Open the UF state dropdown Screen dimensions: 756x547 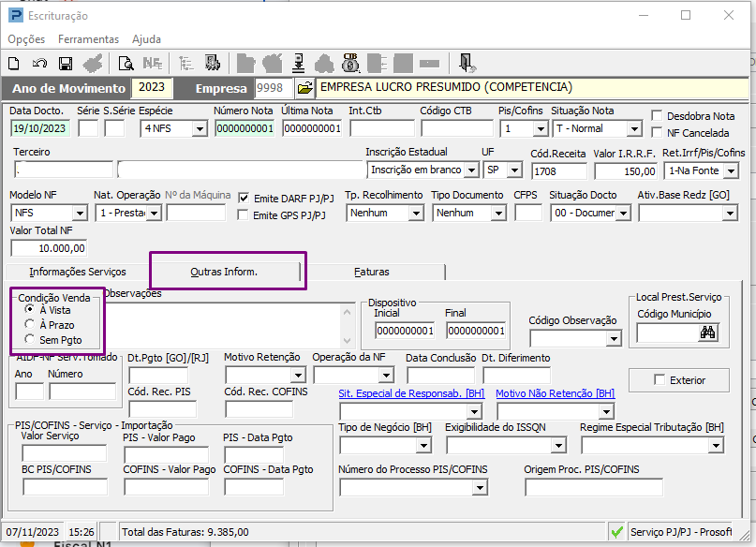[516, 170]
